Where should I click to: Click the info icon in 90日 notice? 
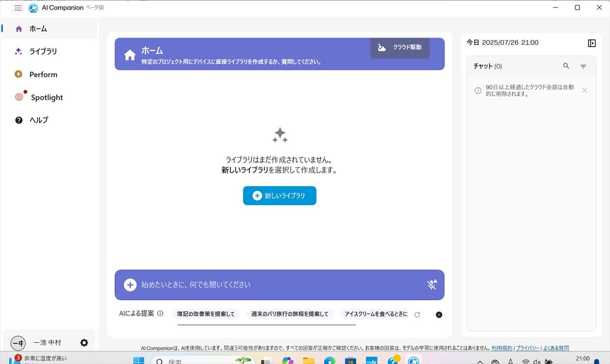click(478, 90)
